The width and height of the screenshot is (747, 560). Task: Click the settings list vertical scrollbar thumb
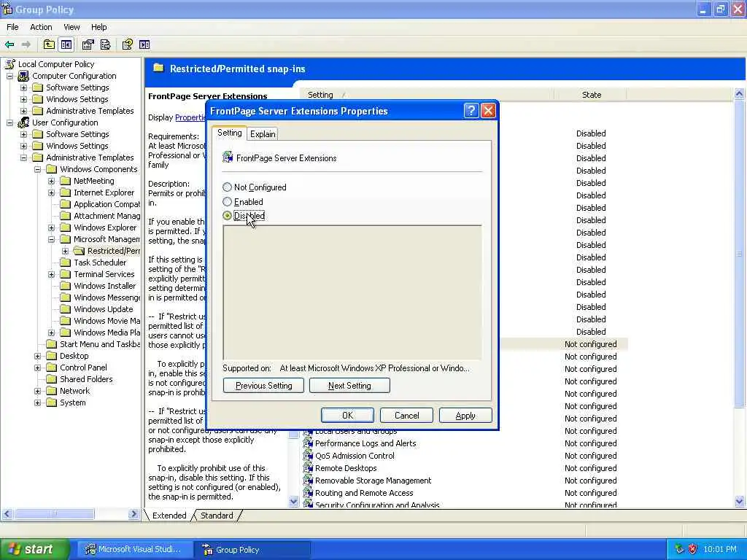(740, 254)
